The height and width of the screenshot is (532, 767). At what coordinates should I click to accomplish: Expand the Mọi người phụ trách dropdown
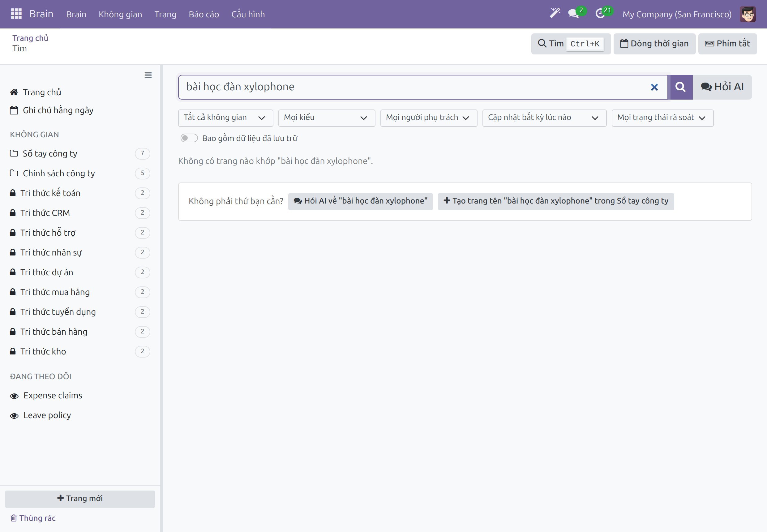click(x=429, y=118)
